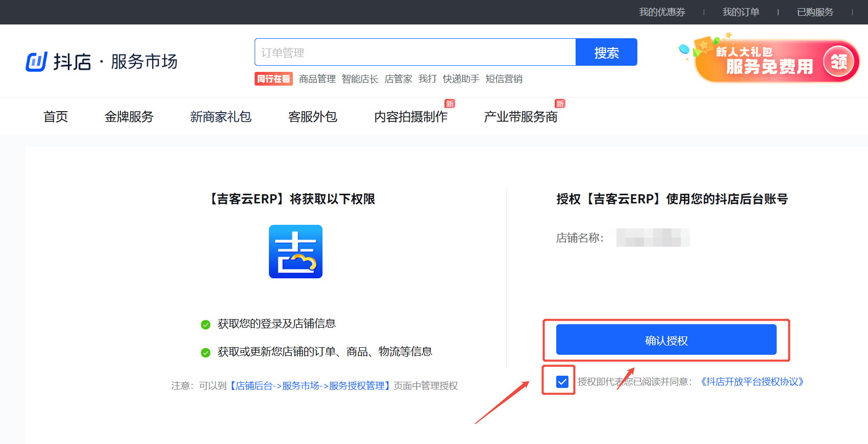Select 快递助手 suggested keyword

(461, 79)
